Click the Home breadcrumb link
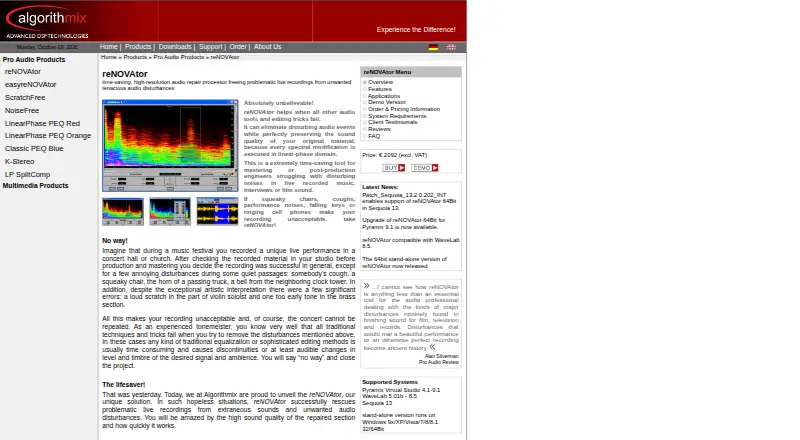800x440 pixels. (109, 57)
